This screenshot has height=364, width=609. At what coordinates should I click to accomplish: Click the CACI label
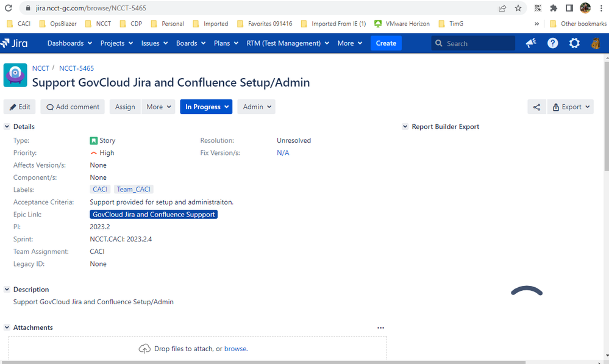point(100,189)
